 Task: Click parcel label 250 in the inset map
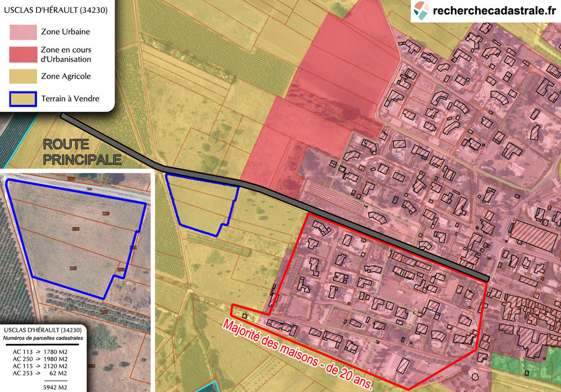point(76,229)
